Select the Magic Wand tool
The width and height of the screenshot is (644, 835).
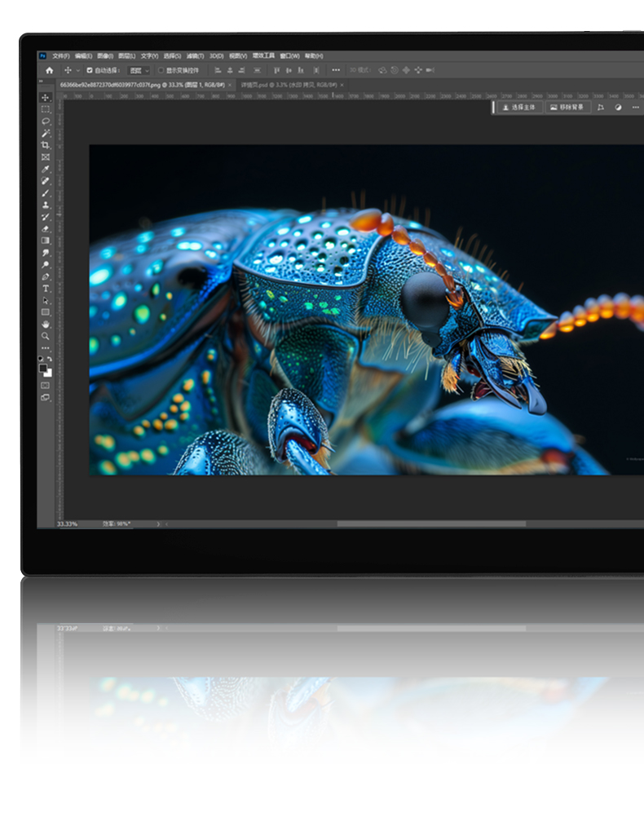pyautogui.click(x=45, y=133)
